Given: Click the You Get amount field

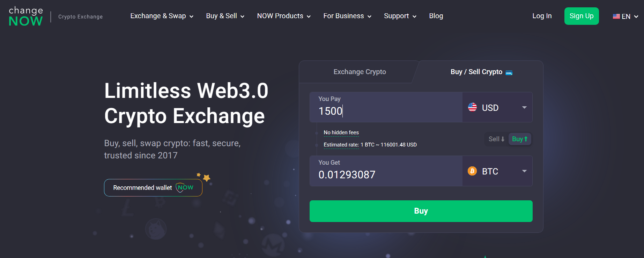Looking at the screenshot, I should coord(386,171).
